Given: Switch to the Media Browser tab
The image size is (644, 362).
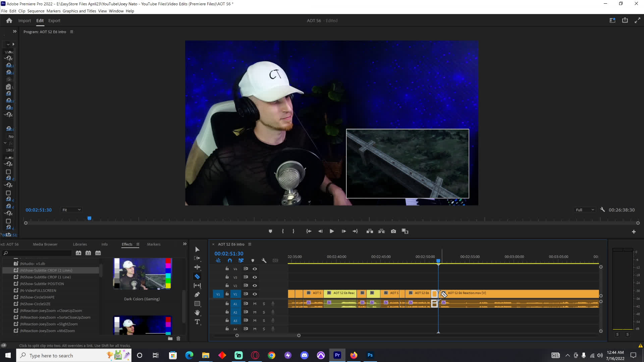Looking at the screenshot, I should tap(45, 244).
